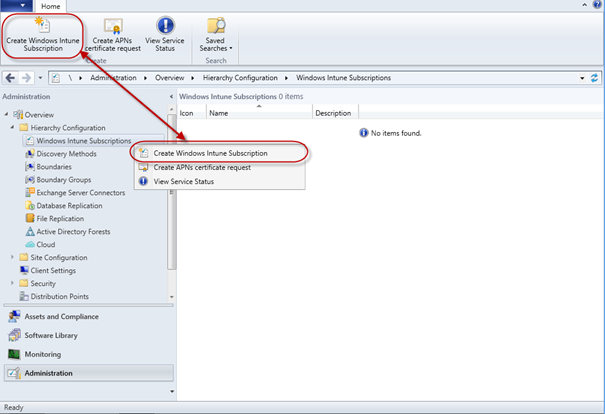This screenshot has height=414, width=605.
Task: Open Saved Searches dropdown in ribbon
Action: 215,35
